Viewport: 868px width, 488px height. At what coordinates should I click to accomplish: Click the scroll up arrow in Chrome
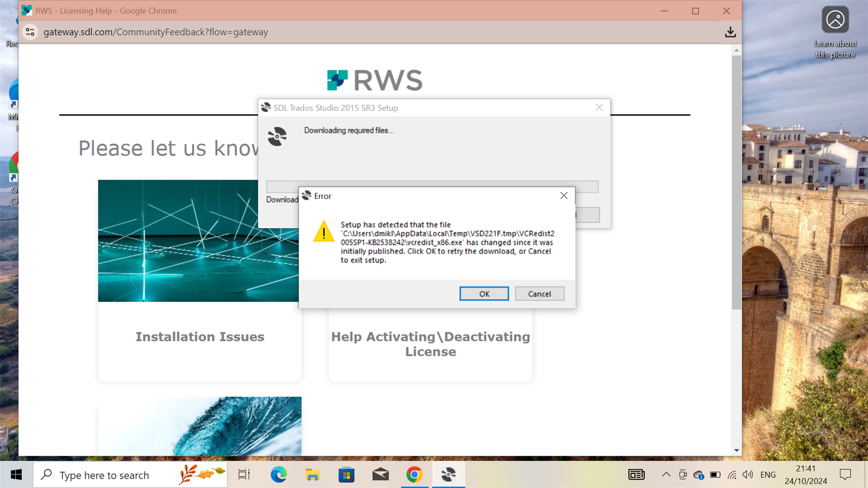tap(736, 50)
